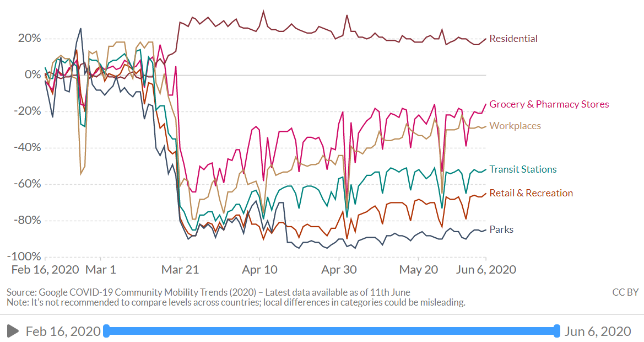Select the Grocery & Pharmacy Stores series label
Screen dimensions: 644x342
[549, 104]
